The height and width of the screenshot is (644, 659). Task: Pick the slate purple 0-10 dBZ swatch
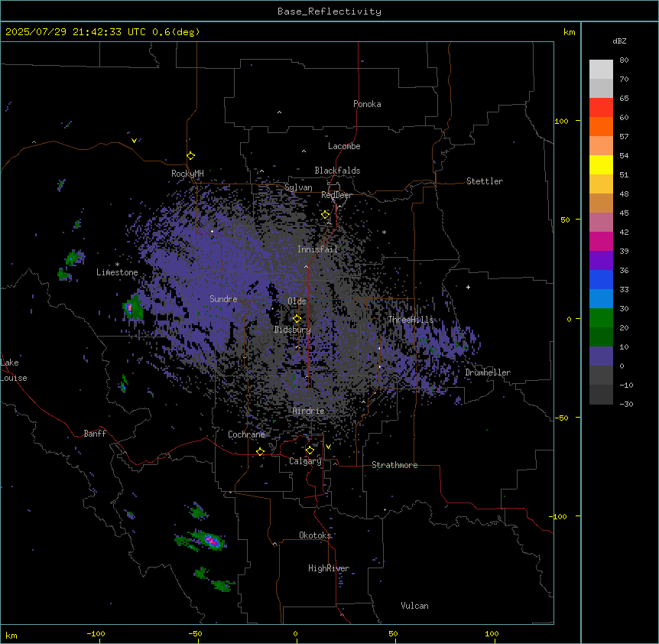tap(601, 356)
